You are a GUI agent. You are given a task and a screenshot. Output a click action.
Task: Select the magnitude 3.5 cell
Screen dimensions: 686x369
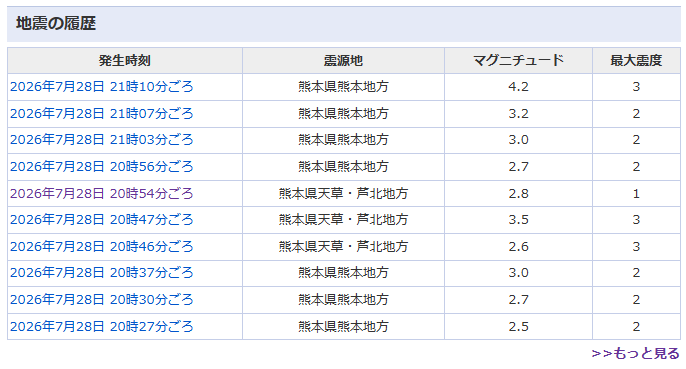pyautogui.click(x=518, y=220)
